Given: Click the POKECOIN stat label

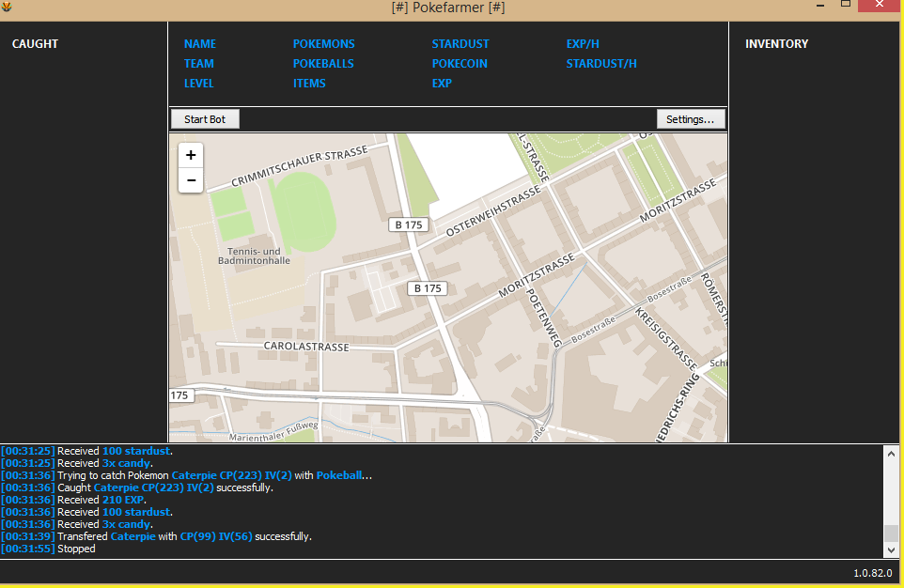Looking at the screenshot, I should coord(460,64).
